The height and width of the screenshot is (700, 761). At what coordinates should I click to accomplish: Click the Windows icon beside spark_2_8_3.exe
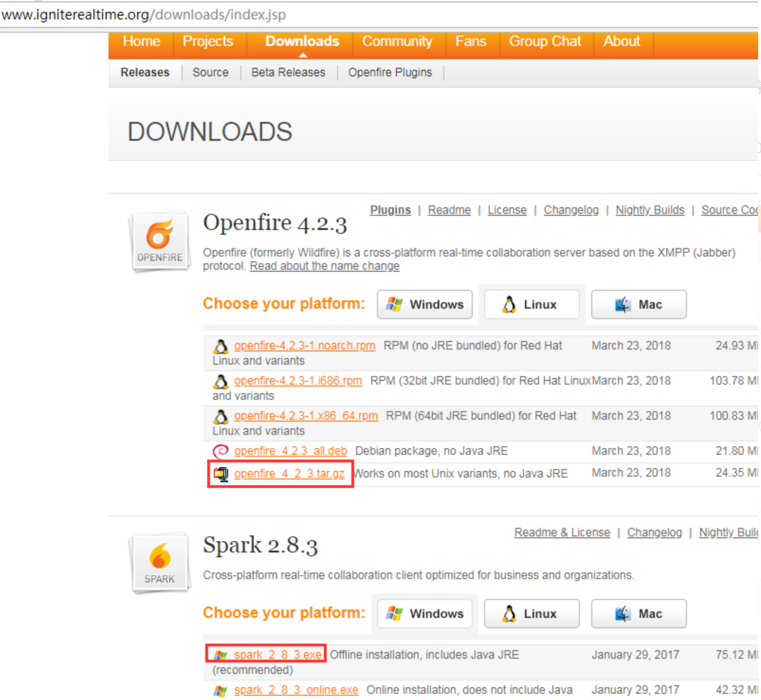tap(220, 655)
